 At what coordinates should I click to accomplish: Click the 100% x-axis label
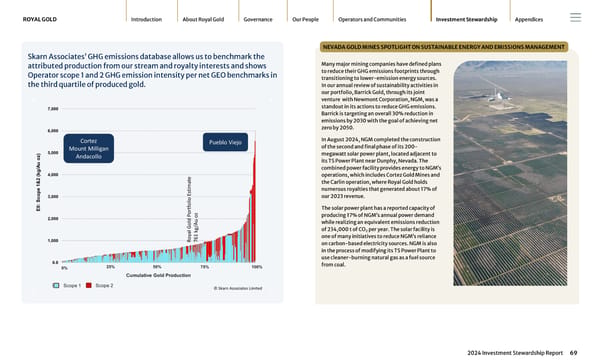click(x=257, y=267)
